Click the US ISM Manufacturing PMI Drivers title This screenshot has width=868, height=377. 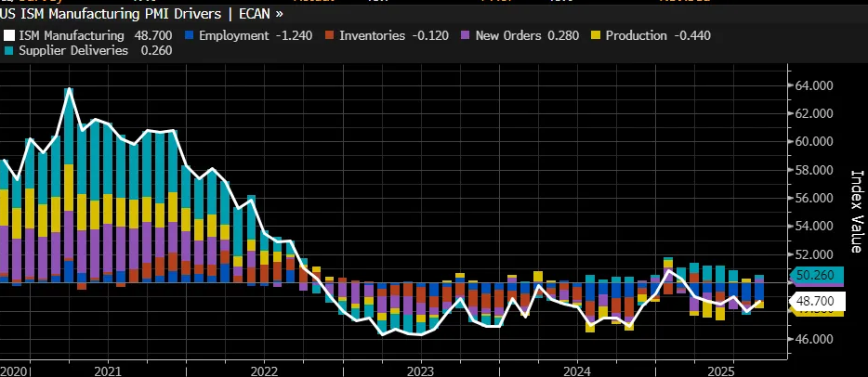click(115, 15)
